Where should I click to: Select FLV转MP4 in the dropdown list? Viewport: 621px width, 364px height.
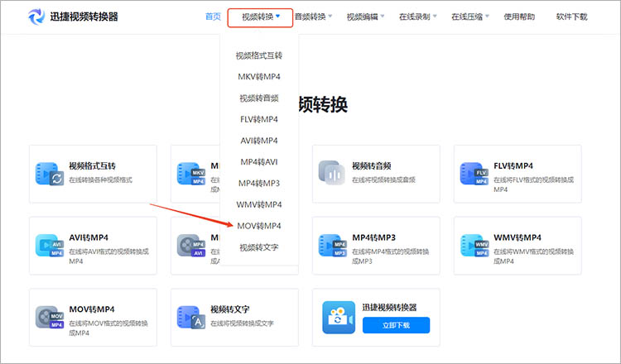259,119
